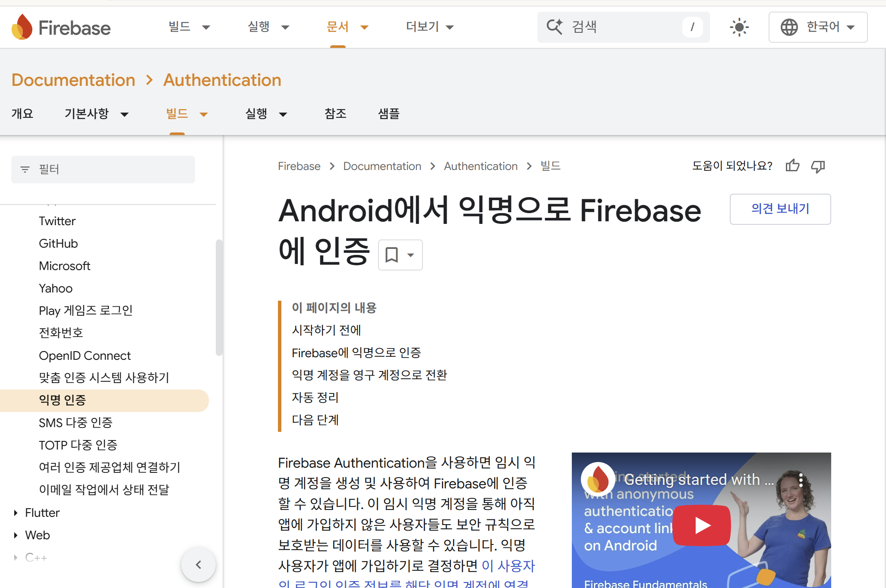Screen dimensions: 886x588
Task: Click the thumbs up helpful icon
Action: tap(792, 166)
